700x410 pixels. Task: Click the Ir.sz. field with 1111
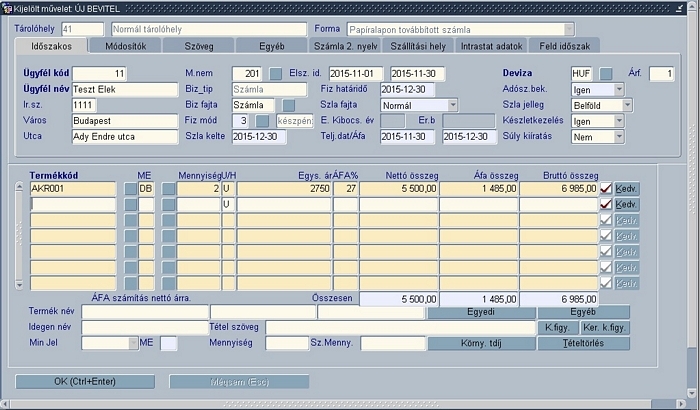(84, 105)
